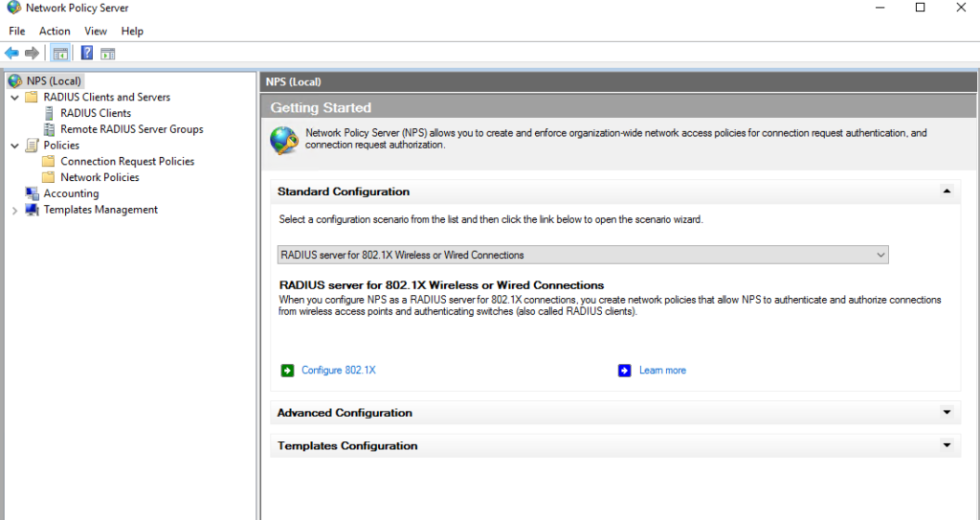Maximize the Network Policy Server window
Screen dimensions: 980x520
(x=920, y=8)
